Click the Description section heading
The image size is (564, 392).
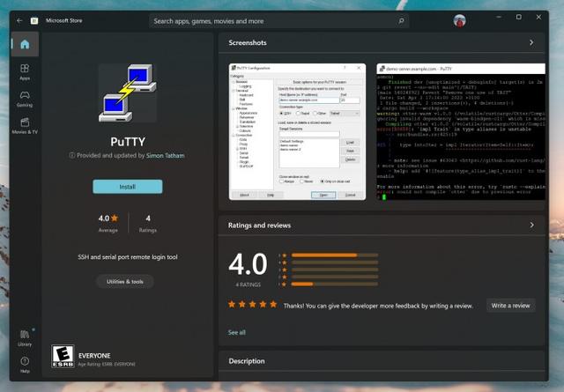[247, 361]
